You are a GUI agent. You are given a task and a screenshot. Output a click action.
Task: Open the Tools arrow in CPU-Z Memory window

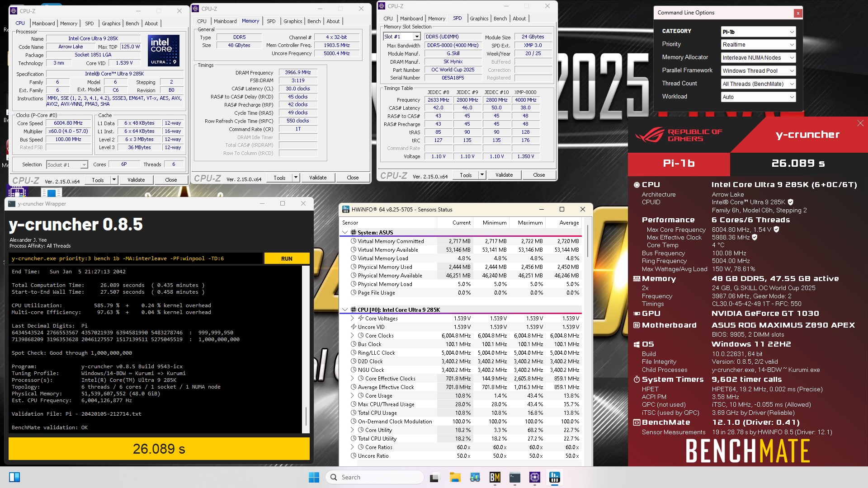click(x=296, y=178)
